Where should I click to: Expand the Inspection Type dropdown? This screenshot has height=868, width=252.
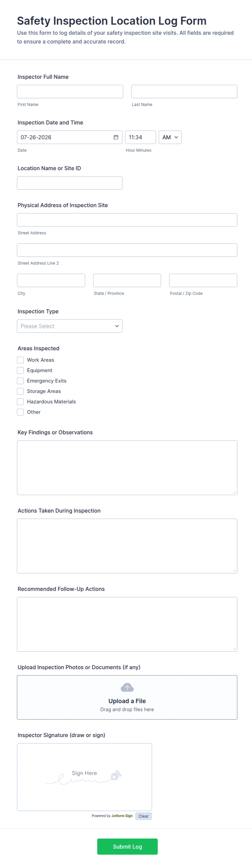point(70,326)
